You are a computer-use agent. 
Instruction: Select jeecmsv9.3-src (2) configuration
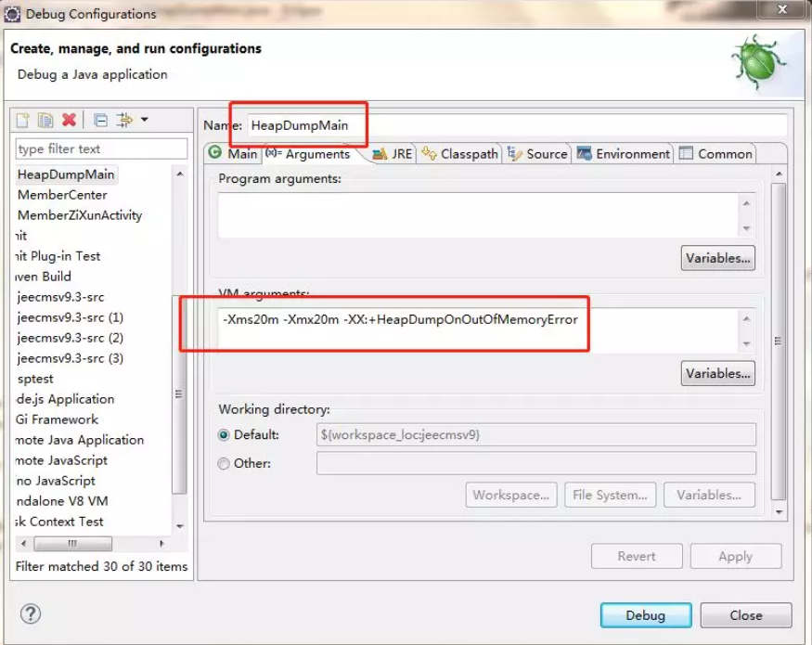70,338
